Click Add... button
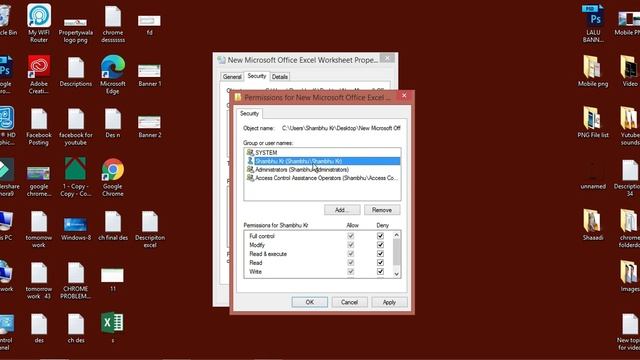 pyautogui.click(x=342, y=210)
